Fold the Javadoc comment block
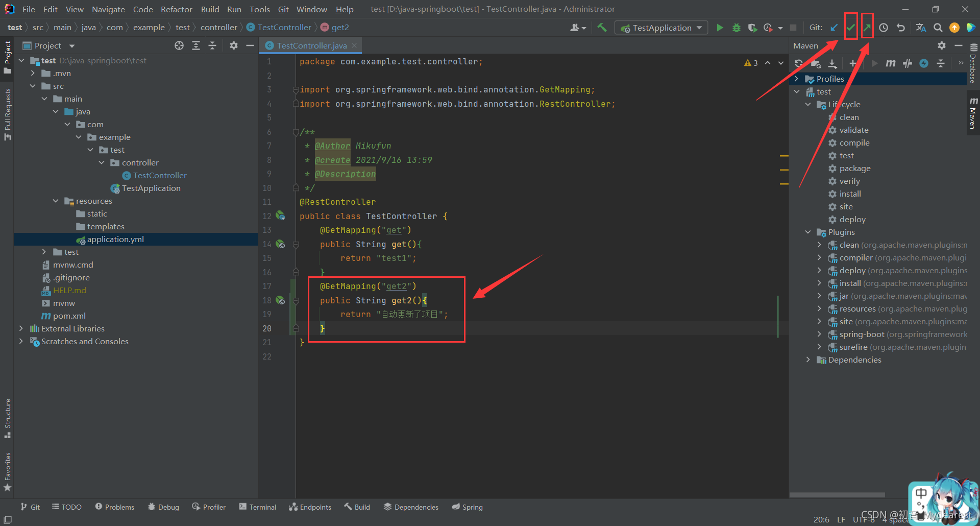 pyautogui.click(x=296, y=132)
